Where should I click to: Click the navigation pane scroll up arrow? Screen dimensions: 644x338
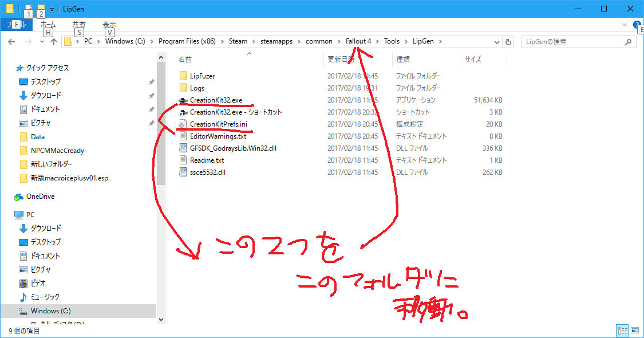(x=161, y=57)
